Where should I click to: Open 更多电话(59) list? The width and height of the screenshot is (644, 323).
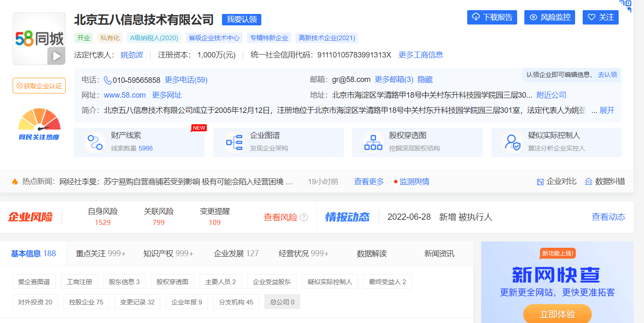tap(186, 80)
